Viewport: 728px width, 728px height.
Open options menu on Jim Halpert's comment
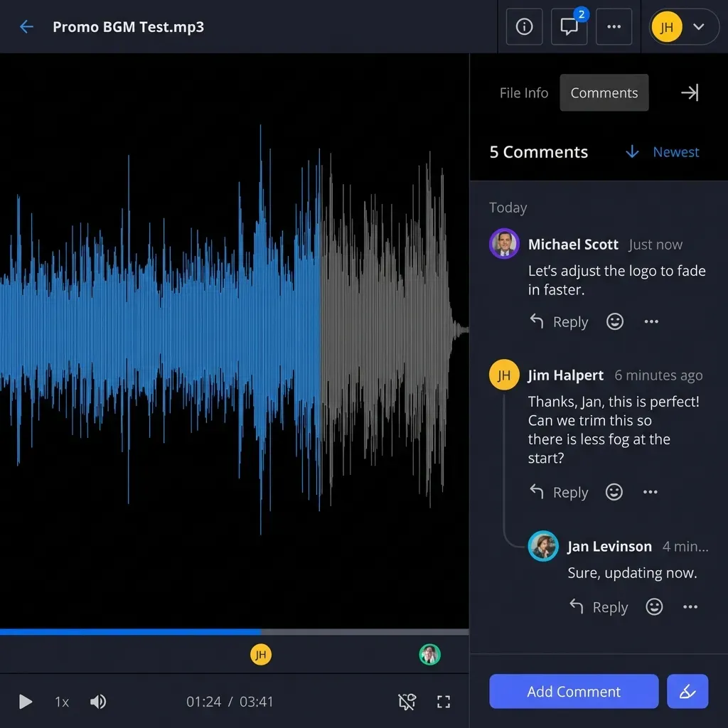click(x=650, y=492)
